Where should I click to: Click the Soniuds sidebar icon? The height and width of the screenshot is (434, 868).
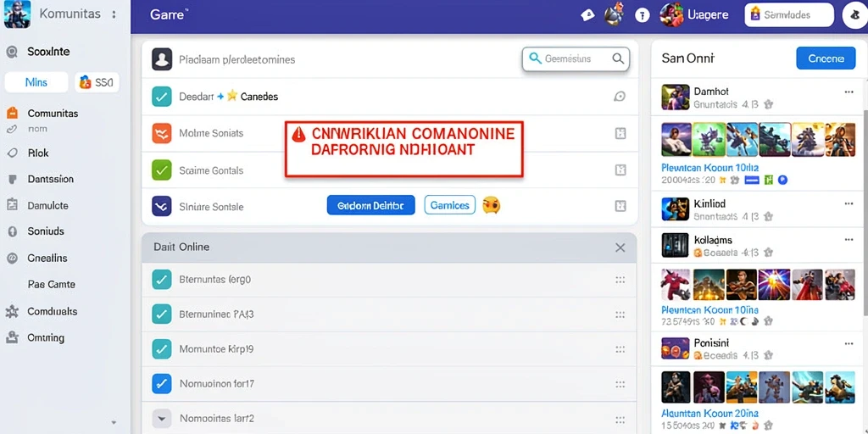12,232
